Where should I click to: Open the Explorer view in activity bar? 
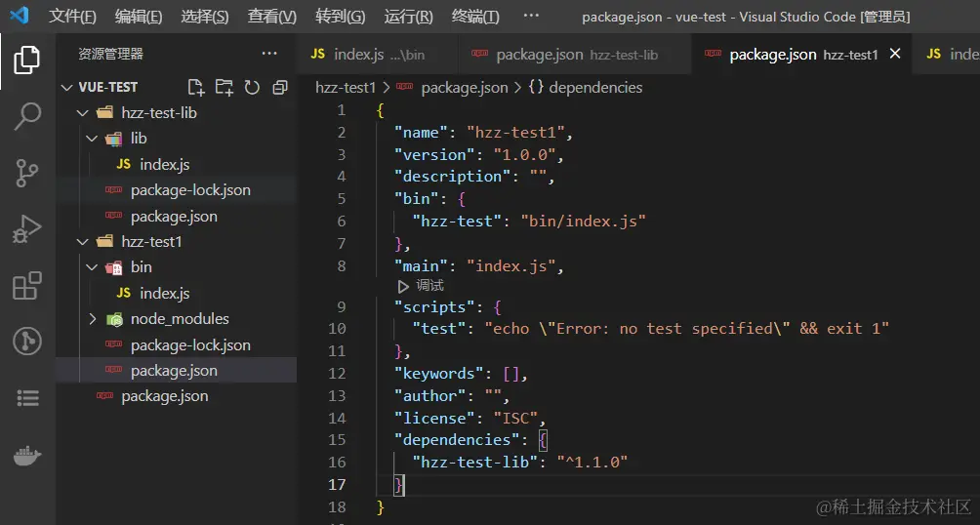27,61
